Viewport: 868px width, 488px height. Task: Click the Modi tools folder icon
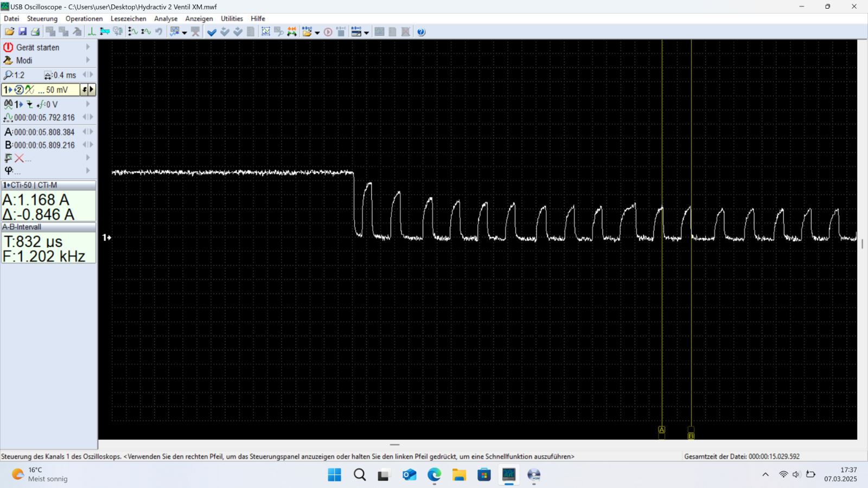coord(8,60)
